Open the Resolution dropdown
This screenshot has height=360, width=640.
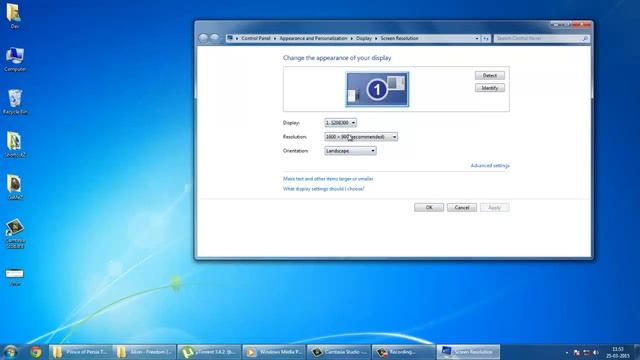click(361, 137)
